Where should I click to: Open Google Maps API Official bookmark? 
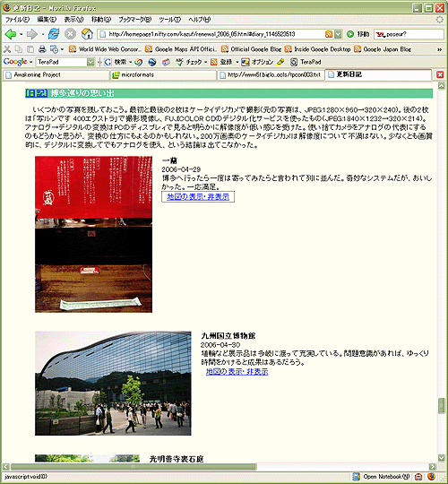(x=181, y=49)
